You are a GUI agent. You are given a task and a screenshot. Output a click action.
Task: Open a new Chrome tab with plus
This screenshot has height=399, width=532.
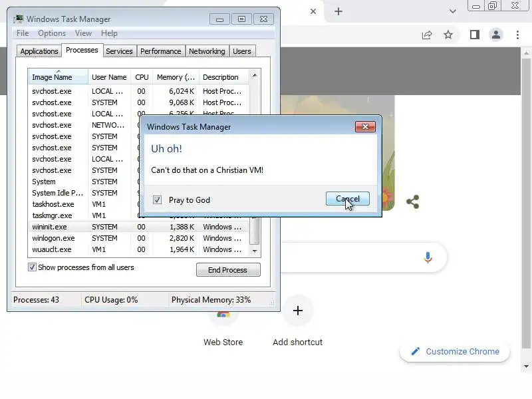click(x=338, y=11)
